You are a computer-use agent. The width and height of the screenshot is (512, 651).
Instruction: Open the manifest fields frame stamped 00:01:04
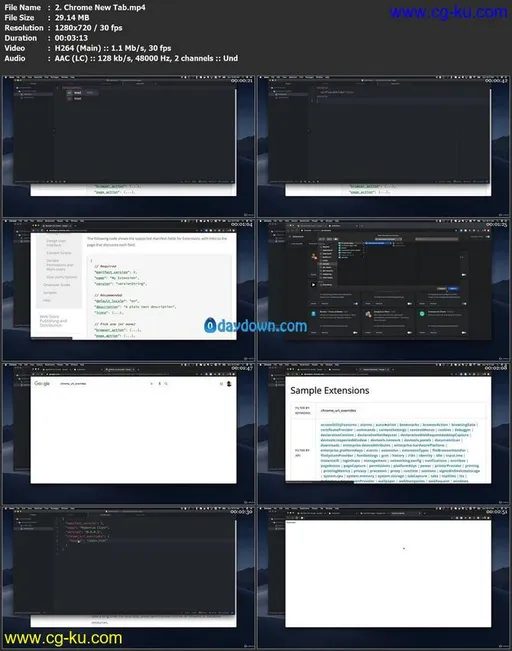point(128,290)
